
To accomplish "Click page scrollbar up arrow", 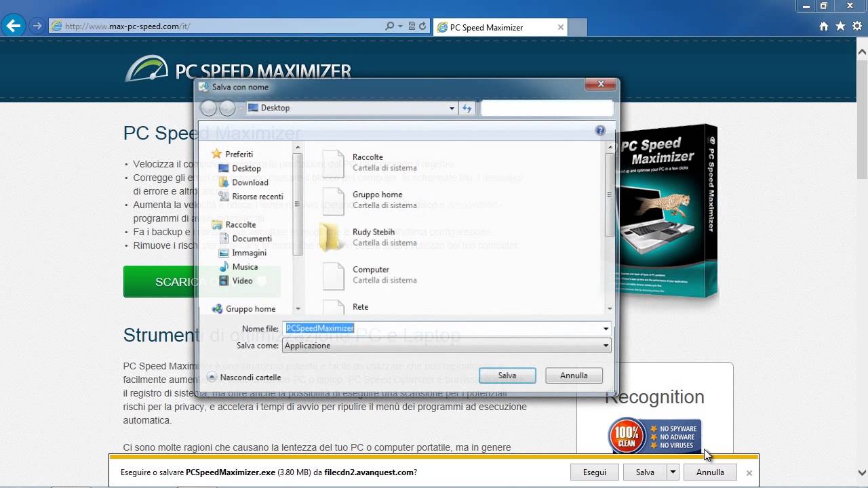I will point(863,51).
